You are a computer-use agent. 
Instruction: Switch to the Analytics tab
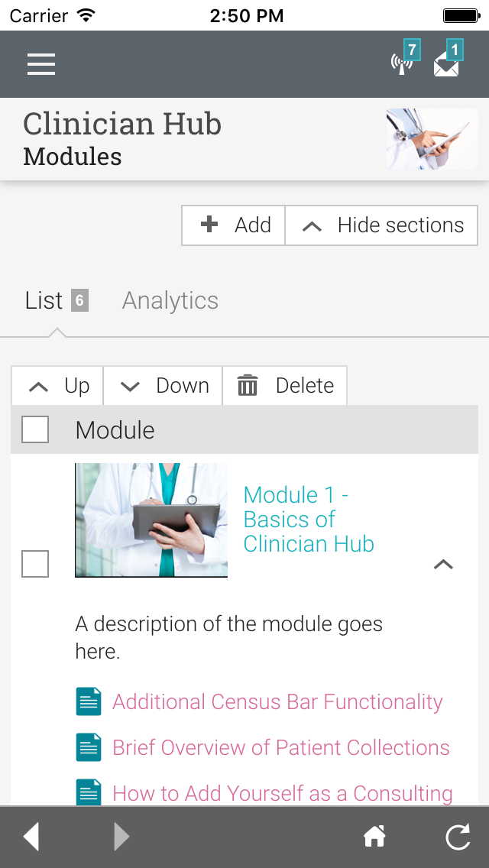coord(170,300)
